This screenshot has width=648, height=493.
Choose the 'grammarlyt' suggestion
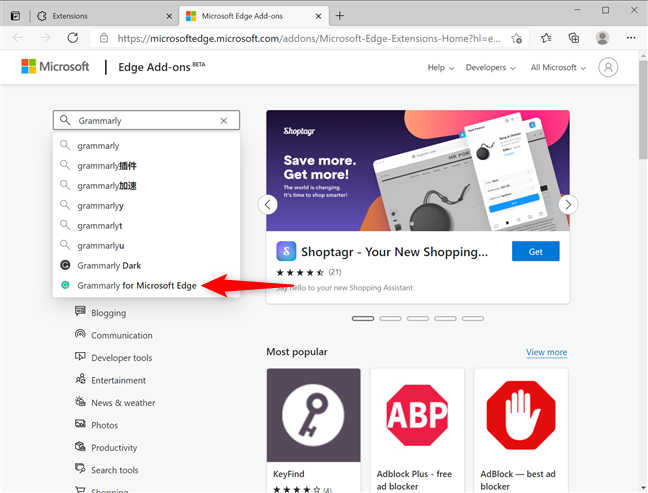pyautogui.click(x=146, y=226)
